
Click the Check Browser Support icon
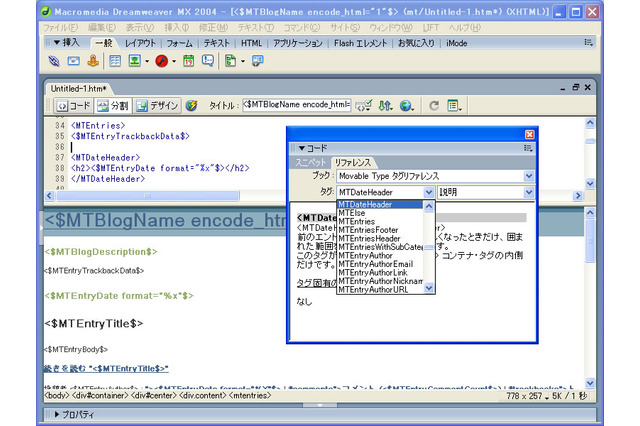click(363, 106)
